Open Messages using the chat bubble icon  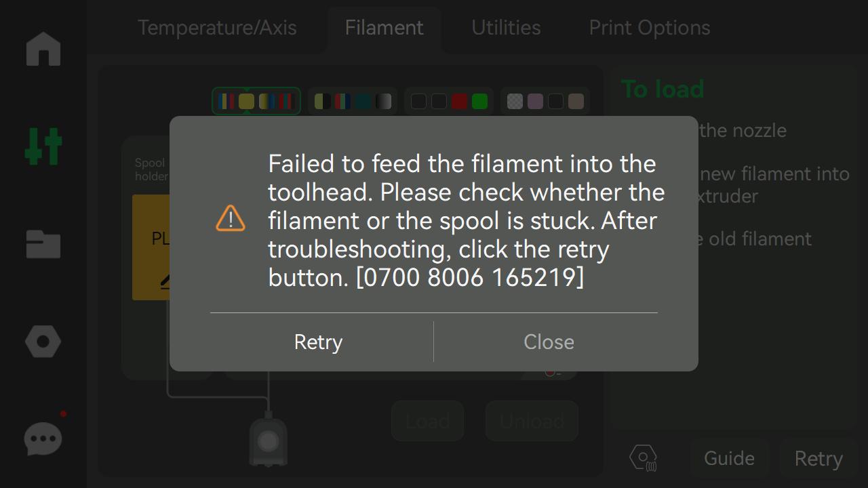43,439
